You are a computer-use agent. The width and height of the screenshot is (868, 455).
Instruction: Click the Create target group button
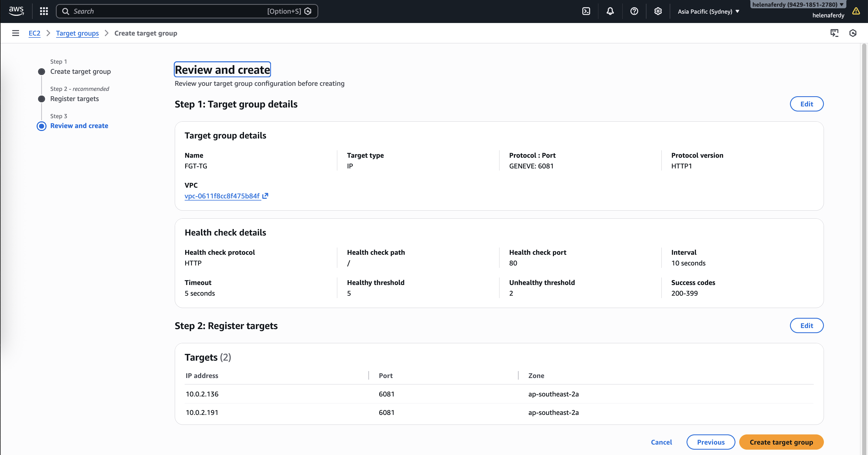pyautogui.click(x=781, y=442)
